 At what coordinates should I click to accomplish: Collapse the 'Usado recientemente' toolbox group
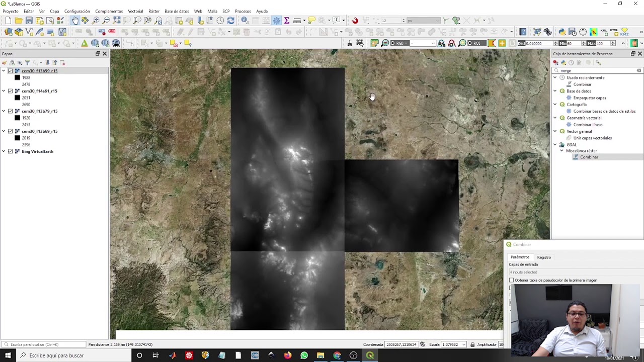[555, 77]
